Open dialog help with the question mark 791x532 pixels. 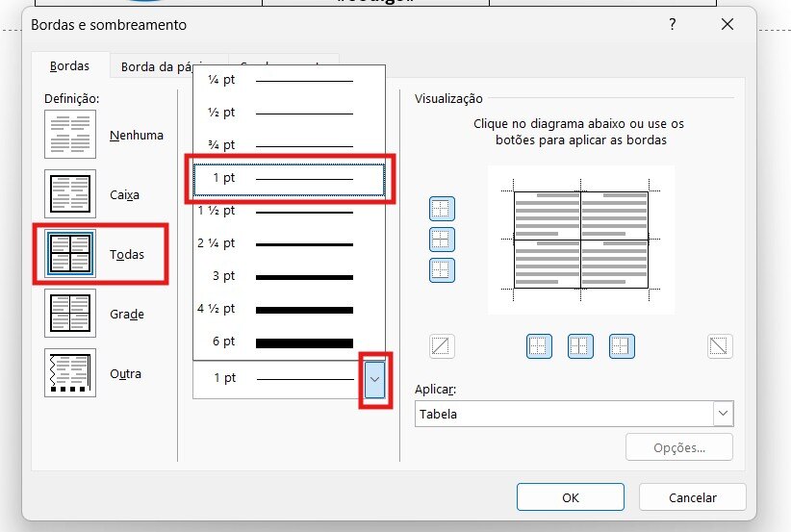click(x=673, y=25)
